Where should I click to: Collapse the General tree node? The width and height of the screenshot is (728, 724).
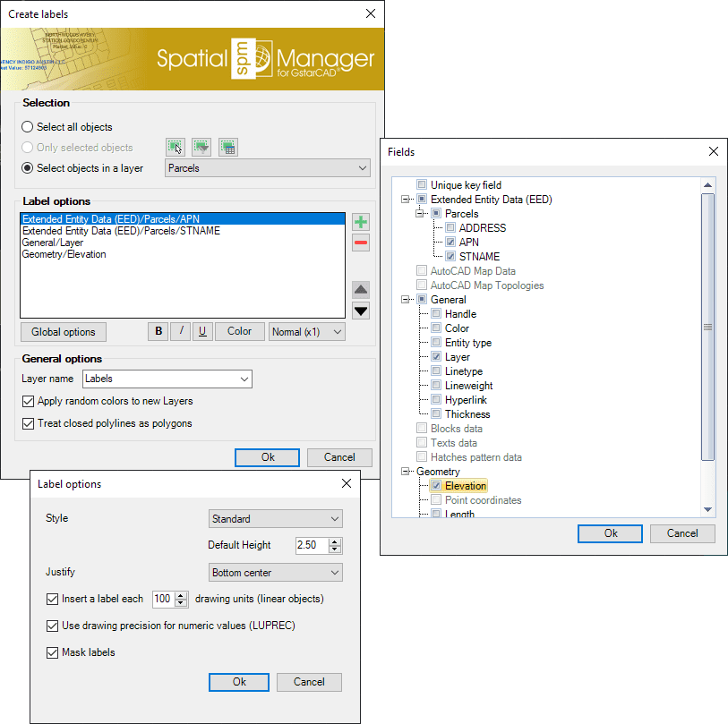click(x=406, y=300)
